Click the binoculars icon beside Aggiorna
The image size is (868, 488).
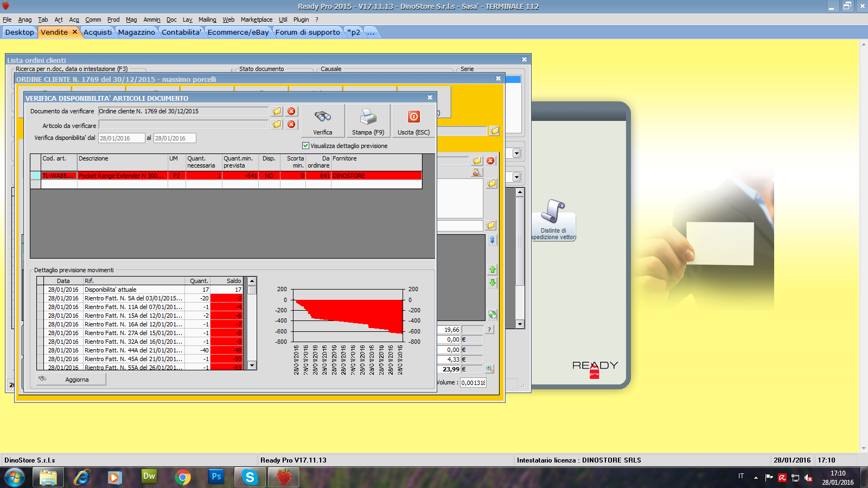point(42,379)
